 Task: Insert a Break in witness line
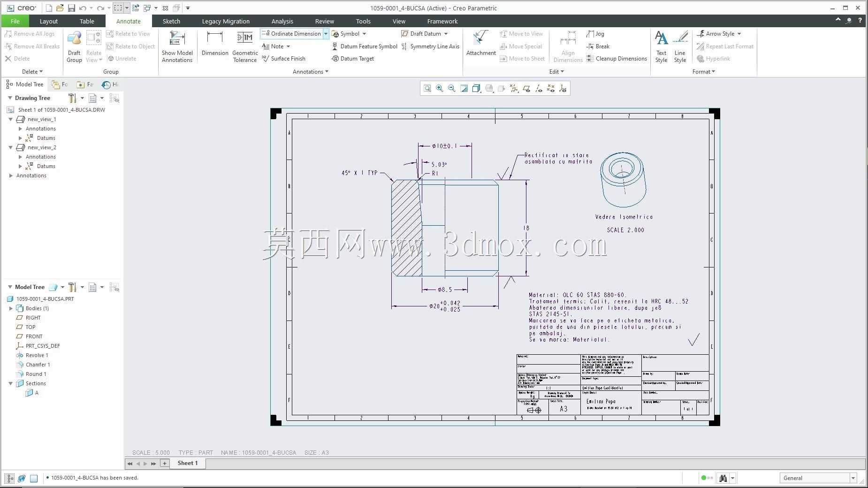pyautogui.click(x=598, y=46)
